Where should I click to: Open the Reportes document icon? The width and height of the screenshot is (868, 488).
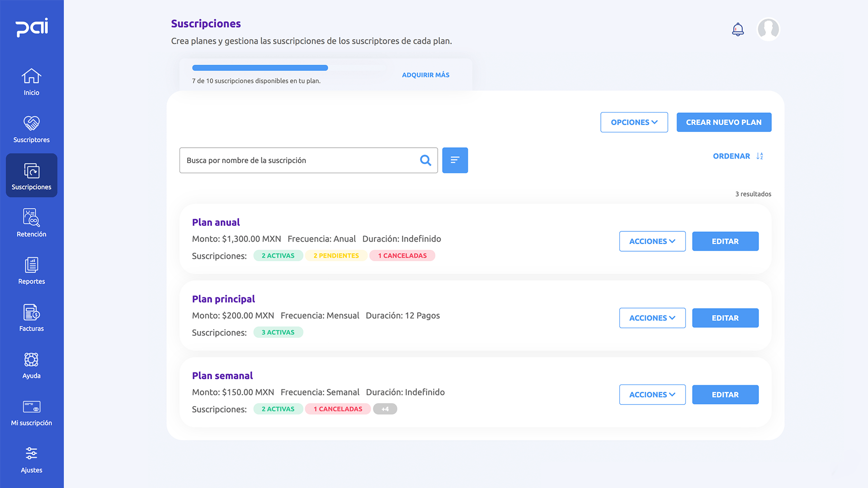[x=32, y=265]
